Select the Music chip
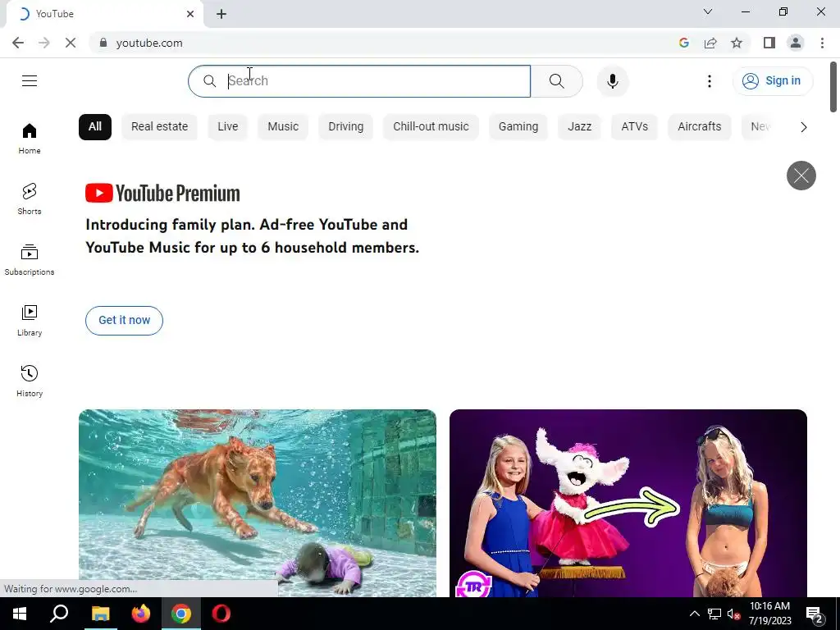 click(x=283, y=127)
